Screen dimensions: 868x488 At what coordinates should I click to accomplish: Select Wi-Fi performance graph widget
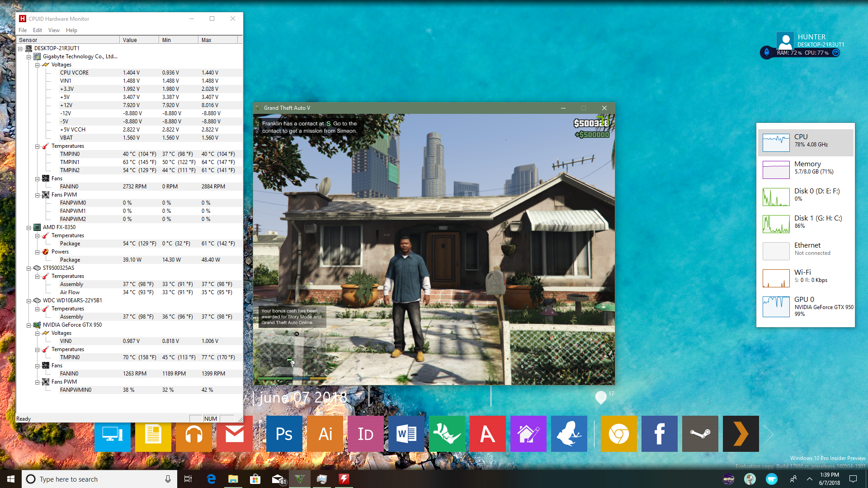(806, 278)
